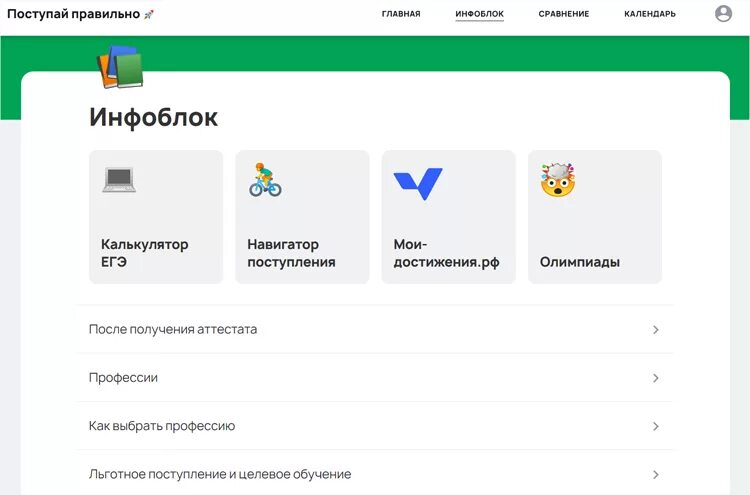750x495 pixels.
Task: Open the Сравнение menu item
Action: click(563, 14)
